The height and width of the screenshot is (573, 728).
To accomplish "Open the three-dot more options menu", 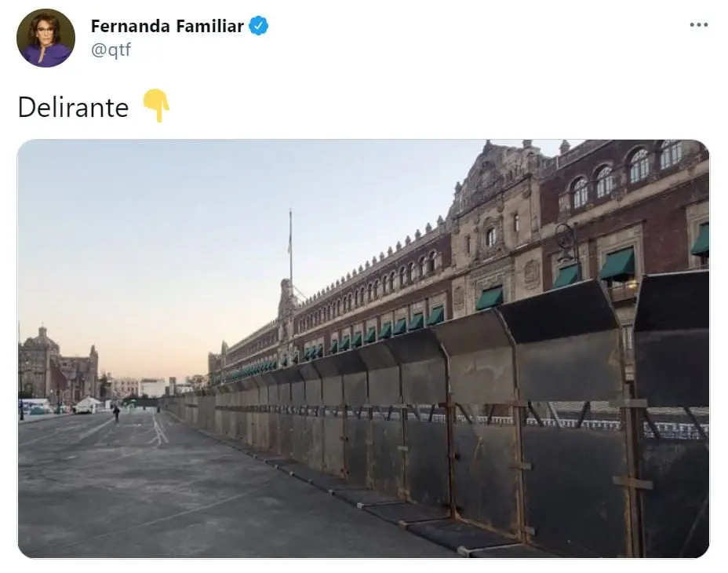I will [698, 24].
